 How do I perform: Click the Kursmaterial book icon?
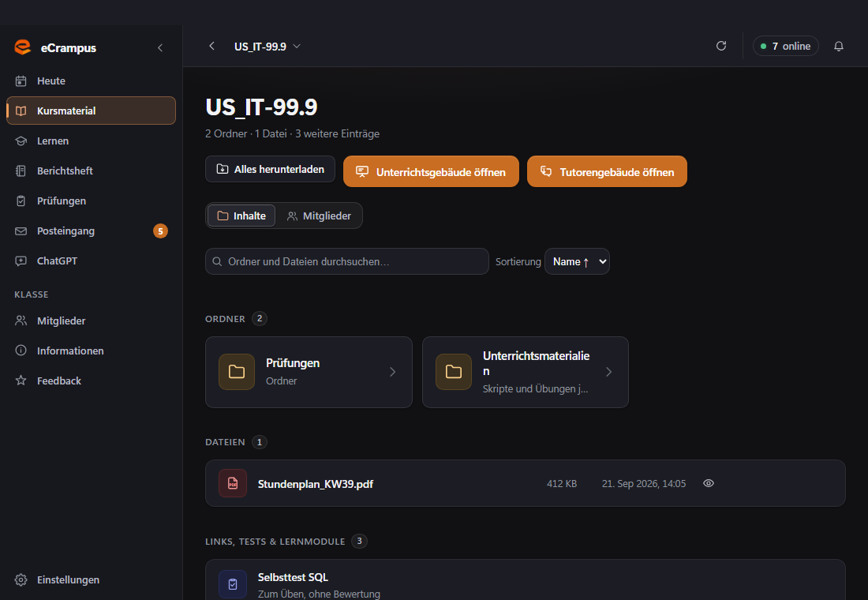[21, 111]
